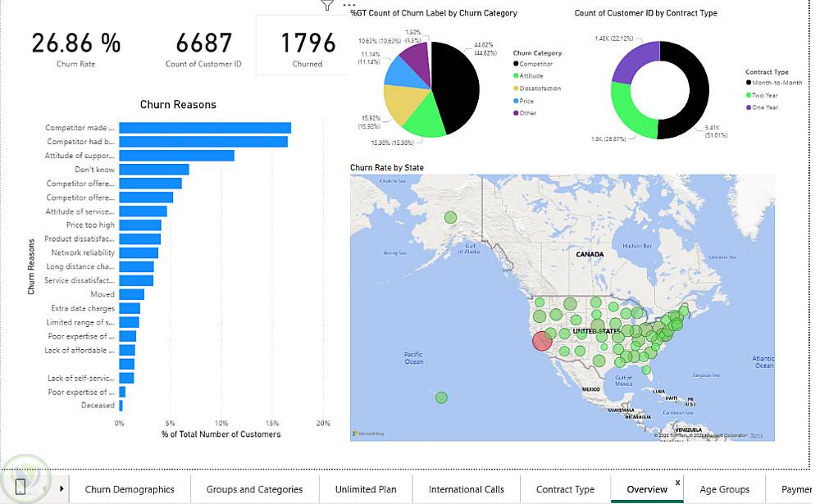Image resolution: width=820 pixels, height=504 pixels.
Task: Select Two Year contract legend item
Action: pyautogui.click(x=762, y=95)
